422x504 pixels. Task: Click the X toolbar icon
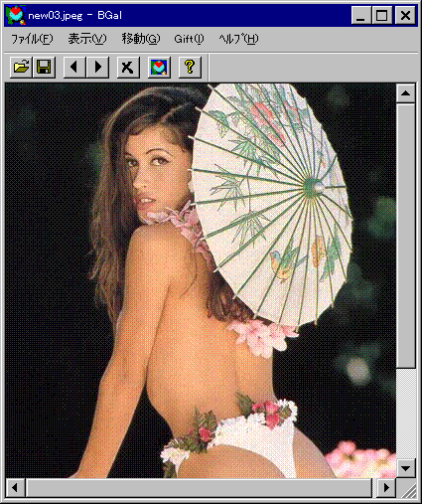click(128, 68)
